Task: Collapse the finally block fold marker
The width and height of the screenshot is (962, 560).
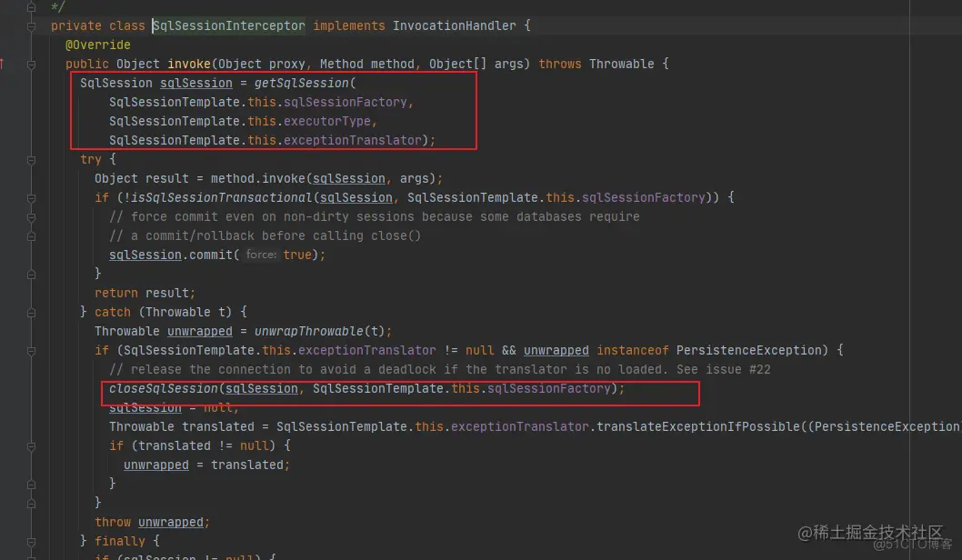Action: [x=31, y=542]
